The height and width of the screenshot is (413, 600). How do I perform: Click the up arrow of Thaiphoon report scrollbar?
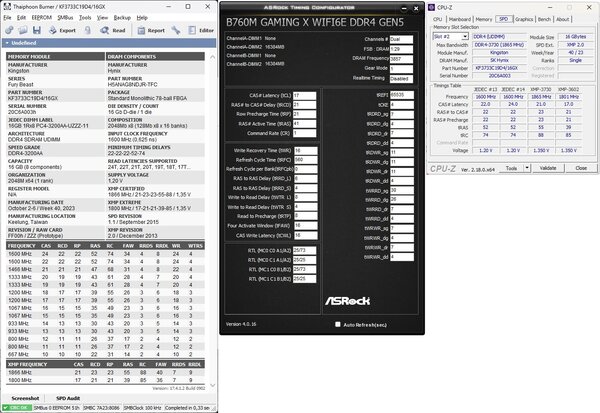[212, 57]
